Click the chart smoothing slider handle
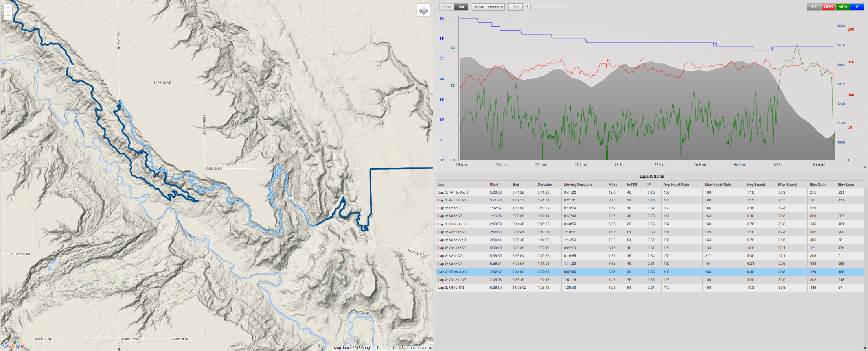This screenshot has width=868, height=351. click(x=529, y=7)
